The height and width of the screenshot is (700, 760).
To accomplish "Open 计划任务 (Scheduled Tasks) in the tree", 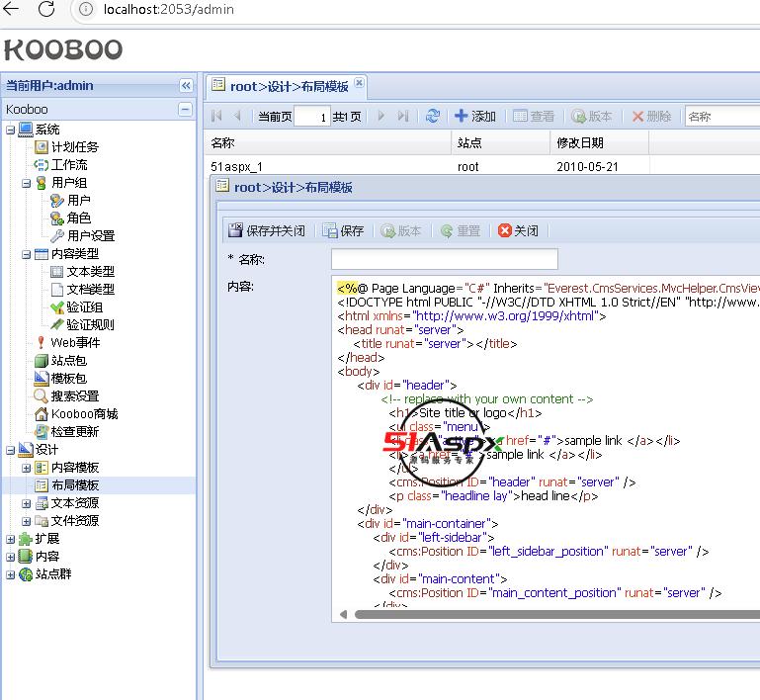I will pos(74,146).
